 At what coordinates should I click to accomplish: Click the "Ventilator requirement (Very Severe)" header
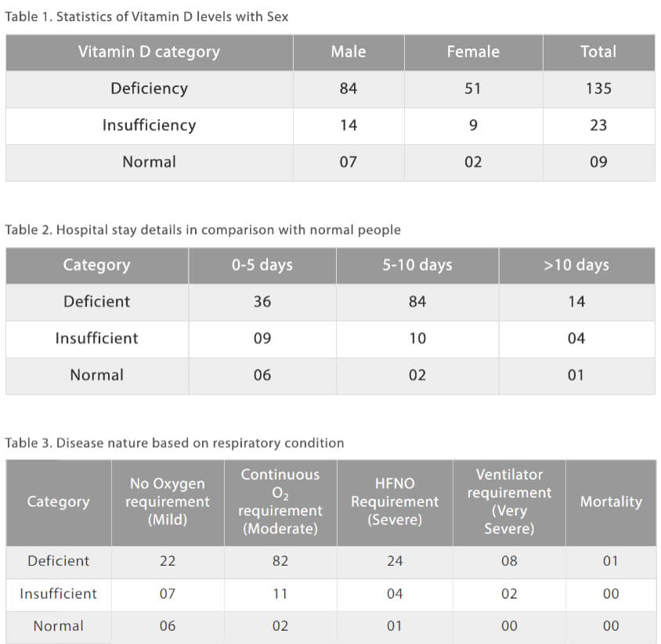tap(509, 501)
